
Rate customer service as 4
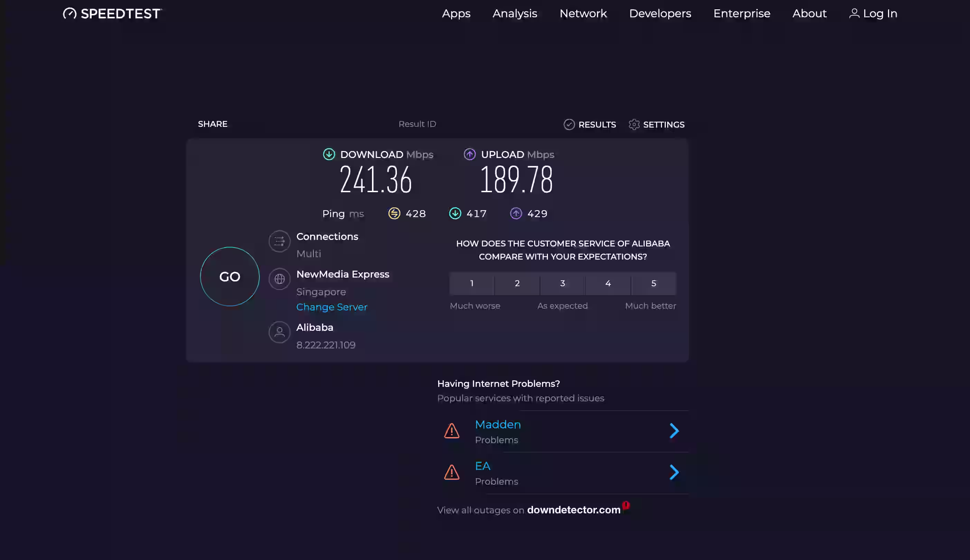(x=608, y=283)
